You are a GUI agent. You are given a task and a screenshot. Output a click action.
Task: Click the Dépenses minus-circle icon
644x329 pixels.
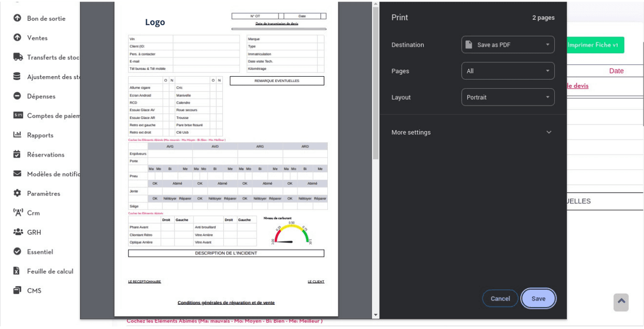coord(17,96)
